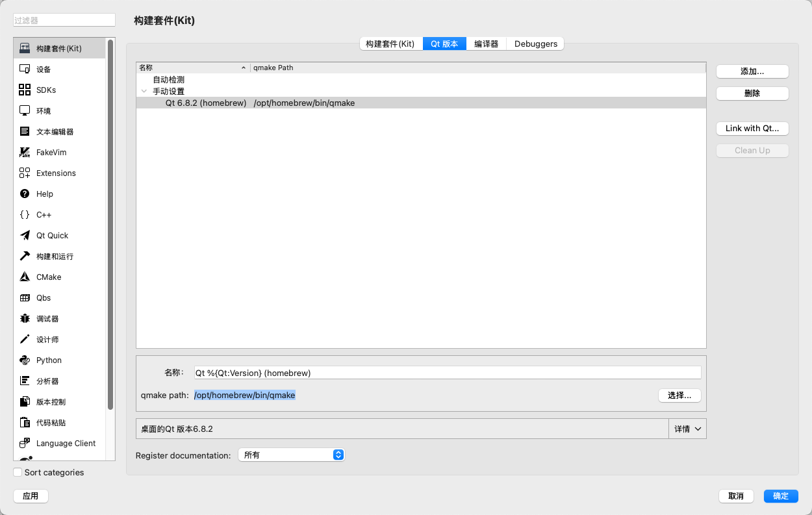This screenshot has width=812, height=515.
Task: Open the 设计师 designer pencil icon
Action: point(25,340)
